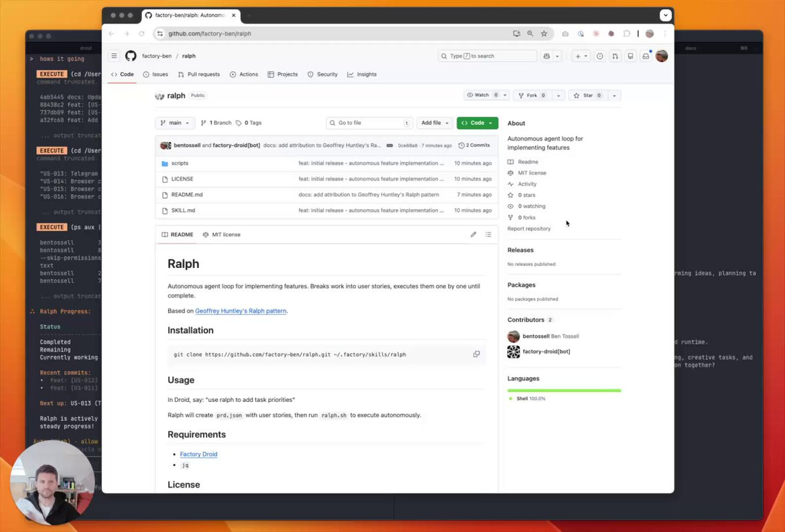Click the browser address bar URL
The height and width of the screenshot is (532, 785).
point(209,33)
